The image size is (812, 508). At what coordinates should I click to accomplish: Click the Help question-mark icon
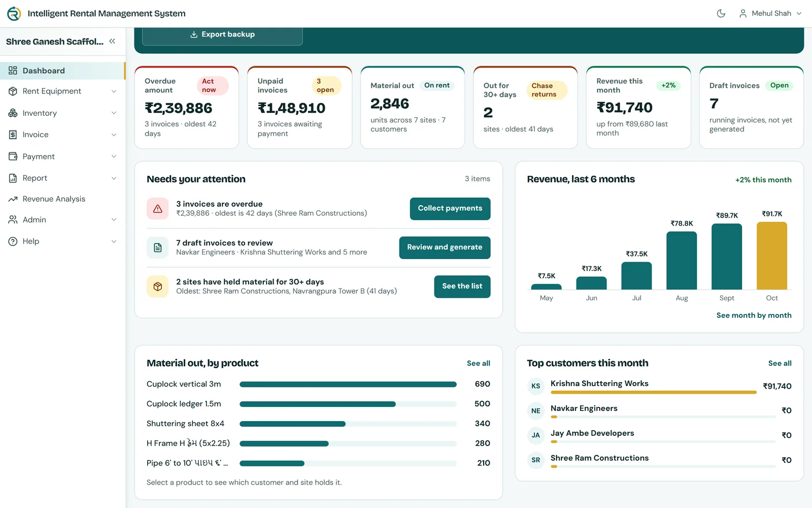(13, 241)
